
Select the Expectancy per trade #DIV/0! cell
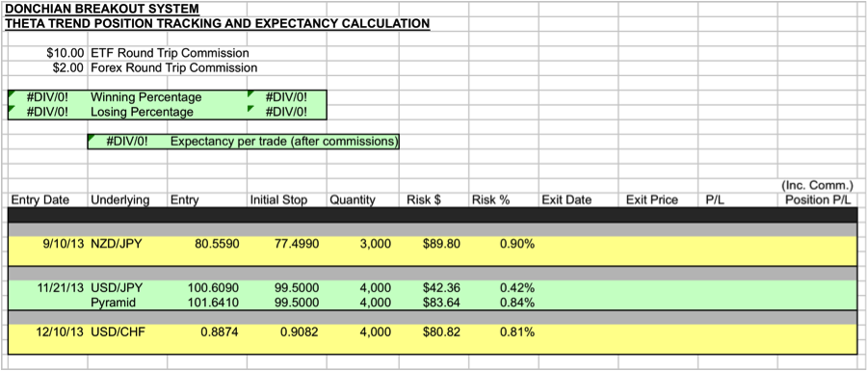point(127,142)
